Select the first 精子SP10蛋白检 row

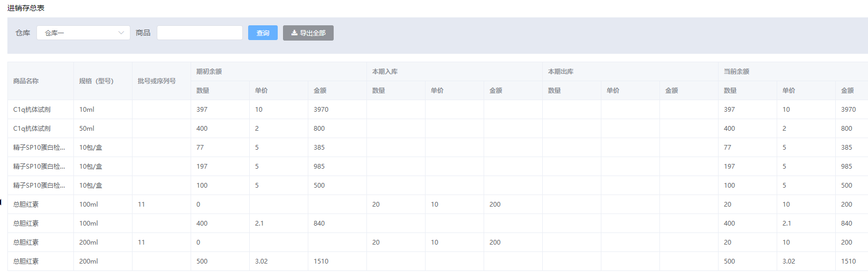[x=39, y=148]
